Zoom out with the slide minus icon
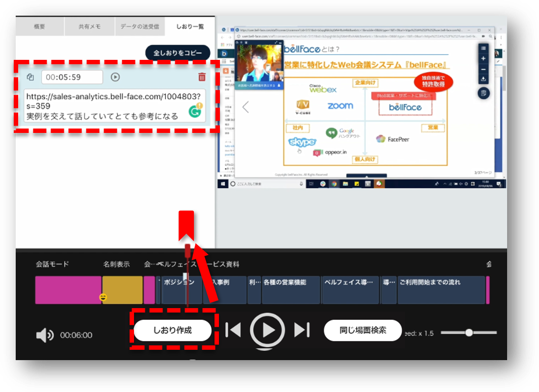 click(483, 69)
